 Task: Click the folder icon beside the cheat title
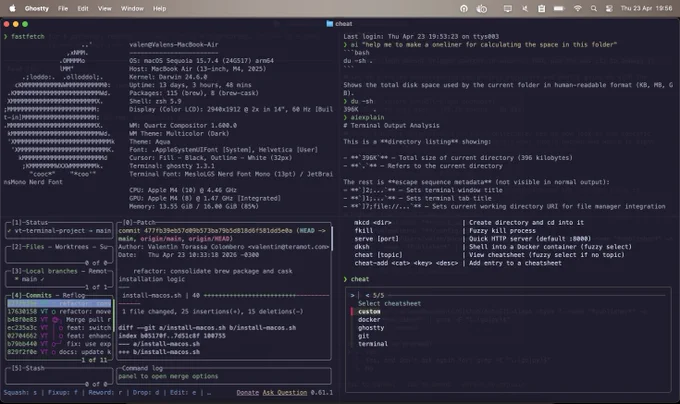coord(330,23)
